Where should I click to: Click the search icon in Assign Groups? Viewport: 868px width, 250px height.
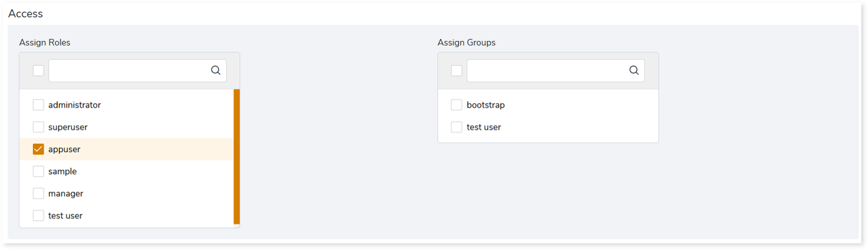pyautogui.click(x=634, y=70)
